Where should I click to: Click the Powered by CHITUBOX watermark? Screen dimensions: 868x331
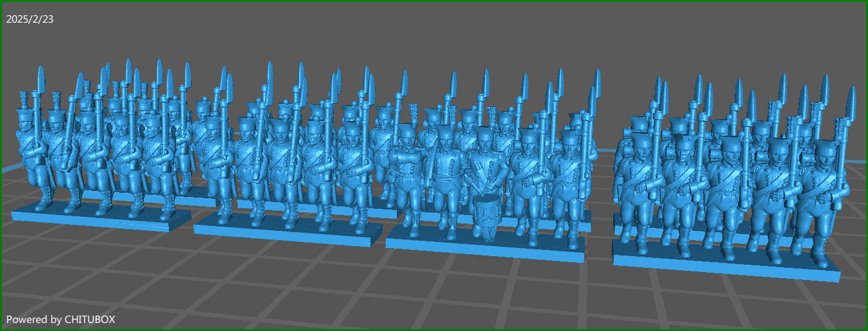coord(61,319)
